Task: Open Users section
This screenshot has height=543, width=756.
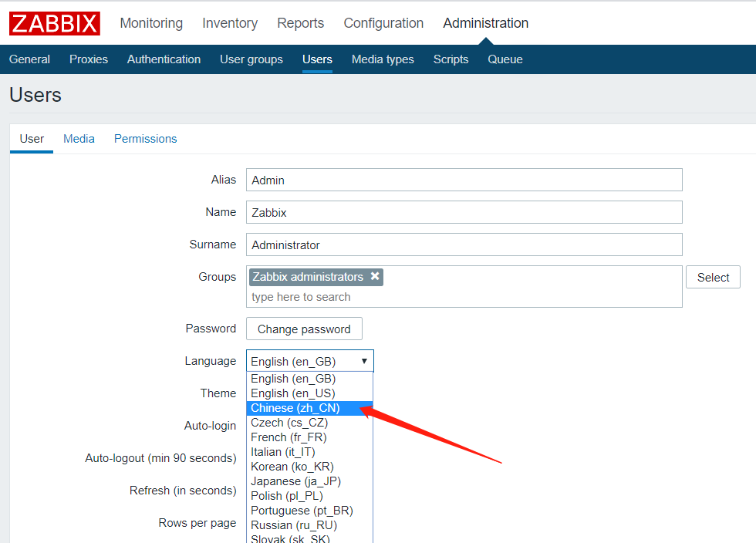Action: [317, 59]
